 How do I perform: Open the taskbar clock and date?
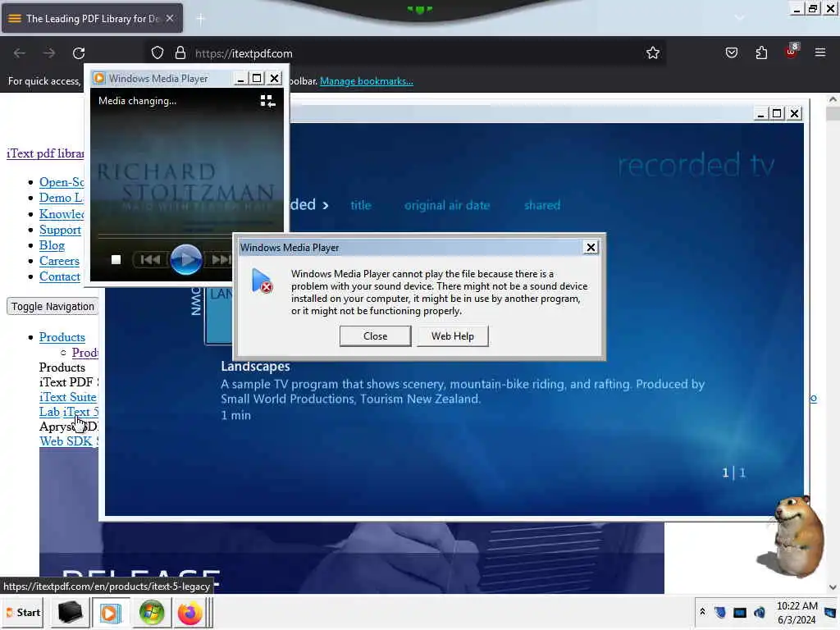click(x=797, y=613)
